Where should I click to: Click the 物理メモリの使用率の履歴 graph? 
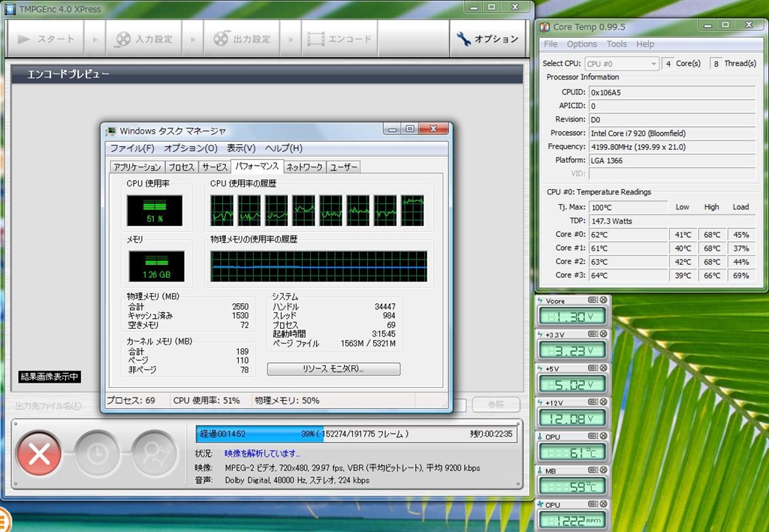(318, 266)
